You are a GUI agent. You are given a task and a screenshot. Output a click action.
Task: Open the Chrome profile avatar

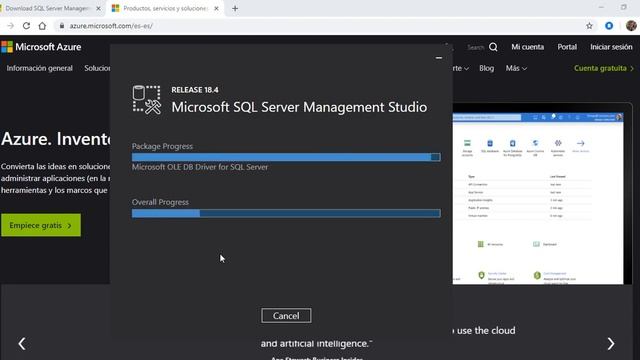point(631,25)
